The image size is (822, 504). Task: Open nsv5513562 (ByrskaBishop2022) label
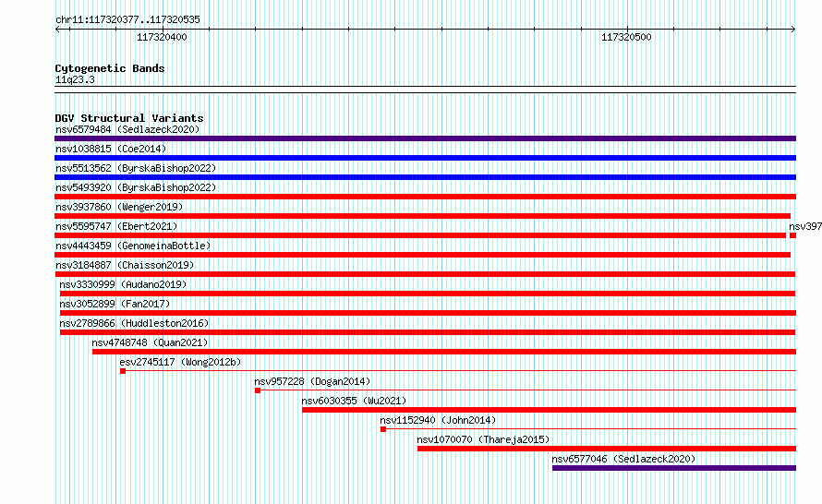tap(136, 168)
